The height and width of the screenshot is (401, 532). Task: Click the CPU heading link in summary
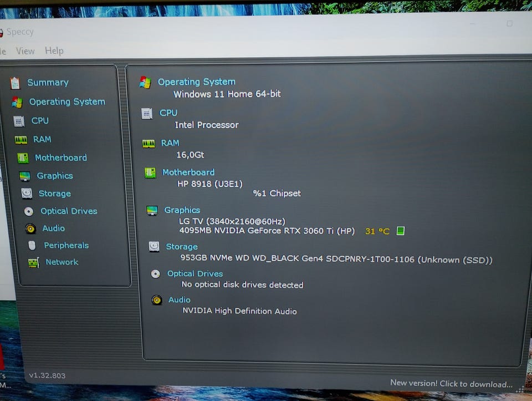[x=168, y=113]
